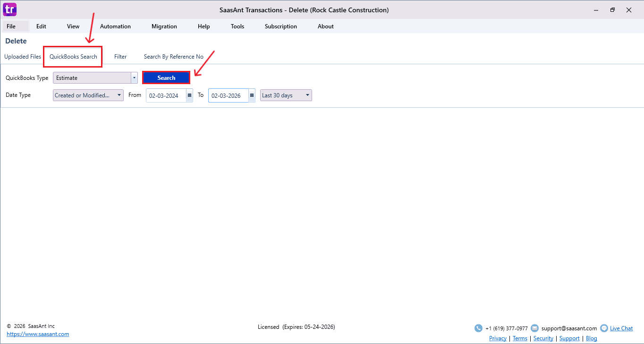Open the Live Chat link
The width and height of the screenshot is (644, 344).
(621, 328)
